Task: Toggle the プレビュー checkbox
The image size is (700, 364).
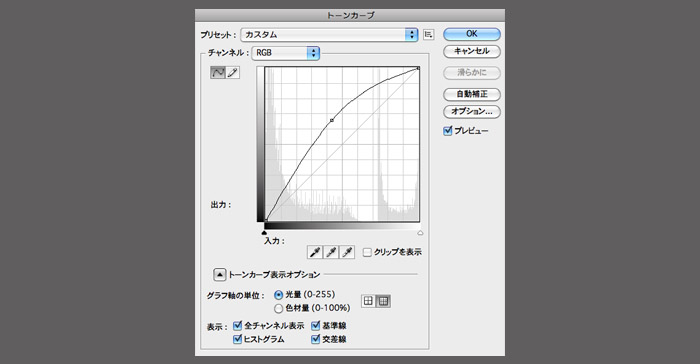Action: click(448, 131)
